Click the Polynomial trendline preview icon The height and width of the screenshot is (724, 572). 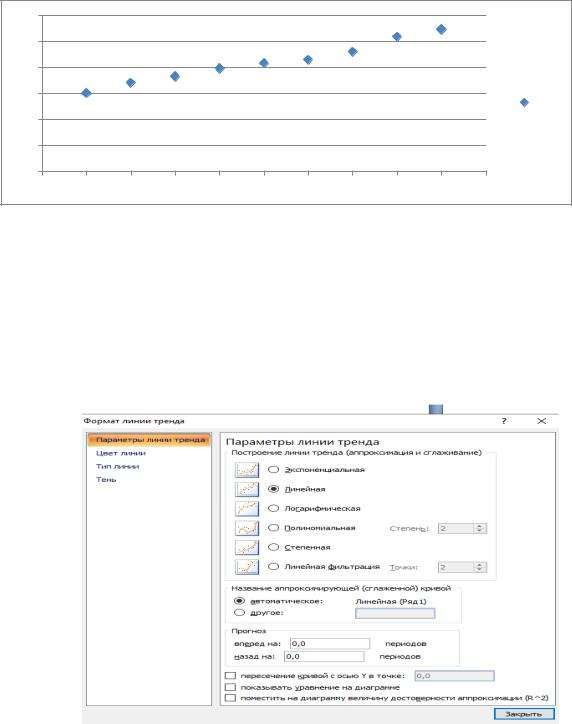click(247, 528)
